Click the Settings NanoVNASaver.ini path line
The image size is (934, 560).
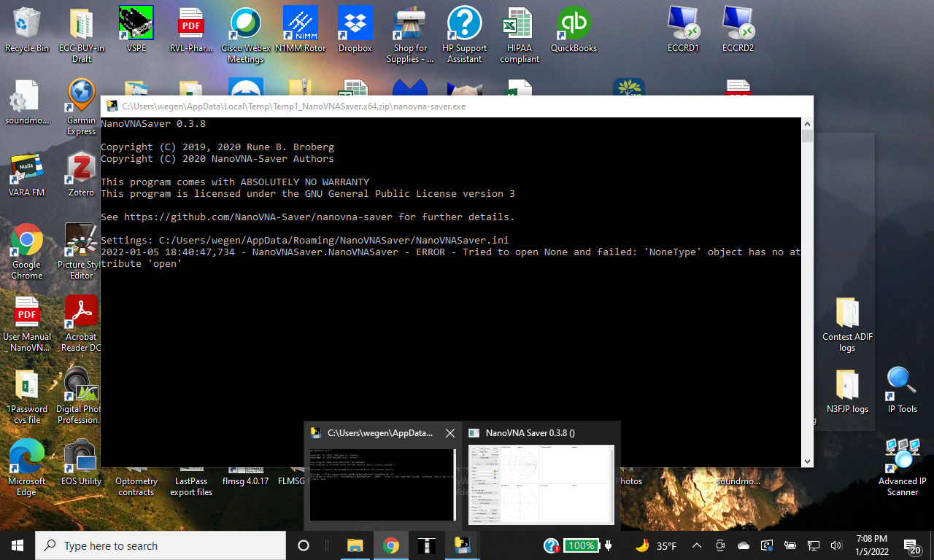(304, 240)
